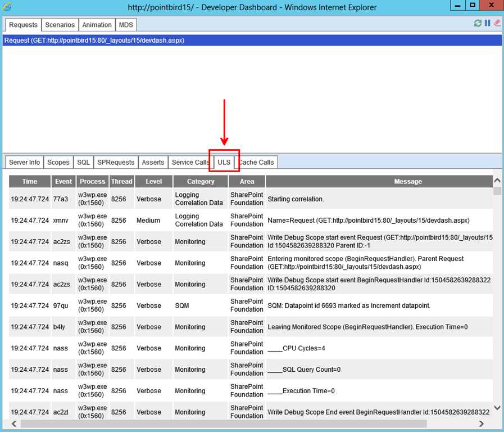This screenshot has width=504, height=432.
Task: Click event ID ac2zt
Action: pos(61,412)
